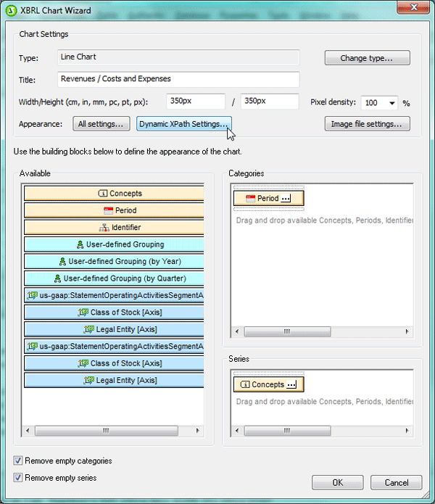
Task: Open the ellipsis options on the Series Concepts block
Action: 291,384
